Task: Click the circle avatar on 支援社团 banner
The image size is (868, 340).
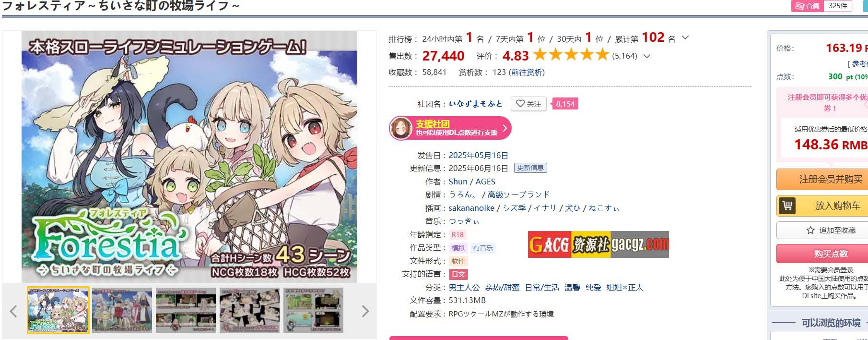Action: pyautogui.click(x=400, y=128)
